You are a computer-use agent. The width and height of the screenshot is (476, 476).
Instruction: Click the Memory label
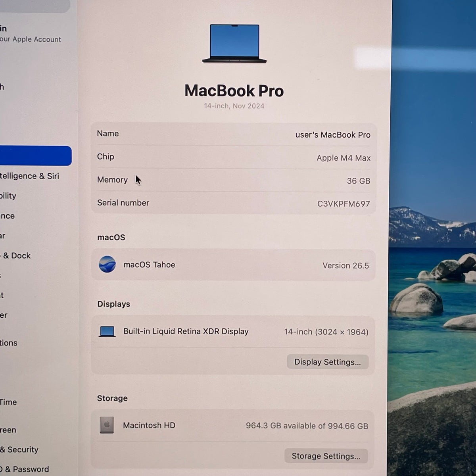[112, 180]
